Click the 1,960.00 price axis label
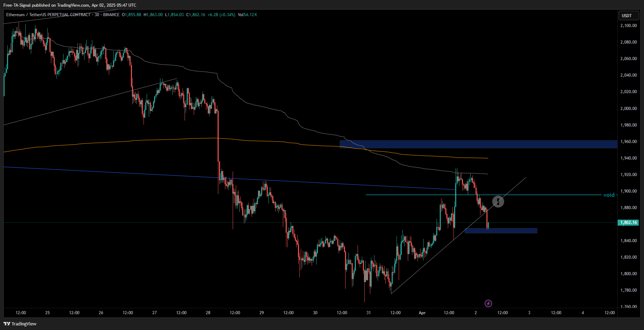Viewport: 644px width, 330px height. (629, 142)
